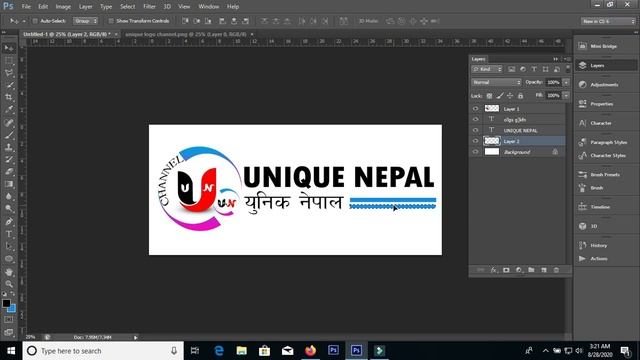Image resolution: width=640 pixels, height=360 pixels.
Task: Select the Path Selection tool
Action: [9, 246]
